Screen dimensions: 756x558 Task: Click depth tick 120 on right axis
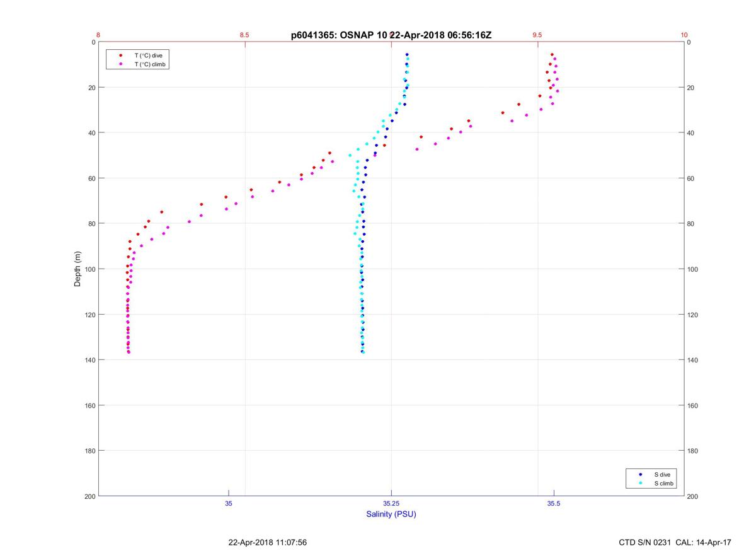coord(693,315)
